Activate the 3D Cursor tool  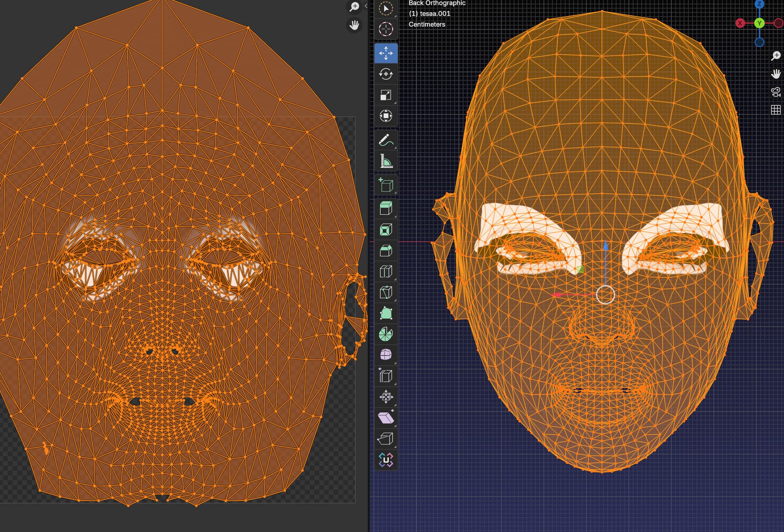pyautogui.click(x=386, y=29)
